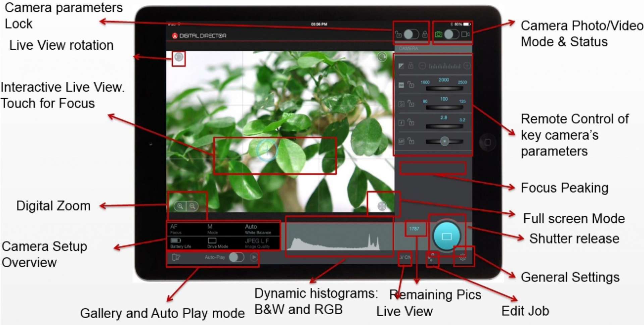
Task: Select the CAMERA panel header
Action: click(x=409, y=48)
